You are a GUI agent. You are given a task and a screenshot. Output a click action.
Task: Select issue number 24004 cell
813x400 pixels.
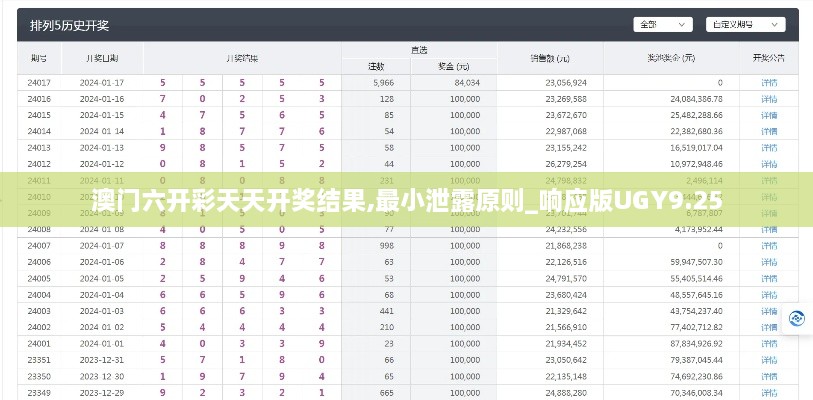pyautogui.click(x=39, y=295)
